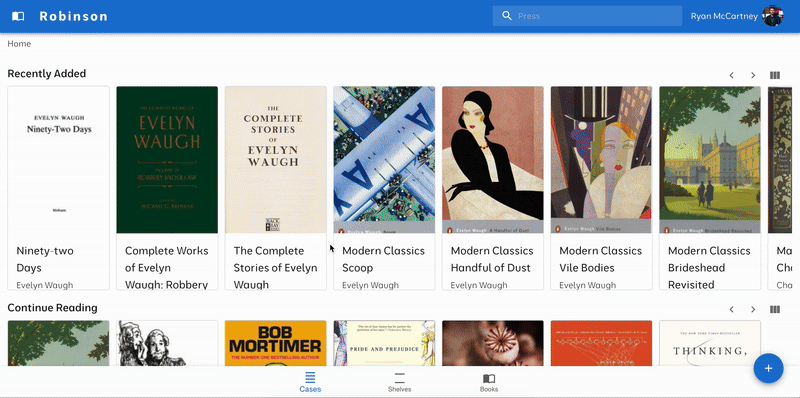Open the Thinking book cover
Image resolution: width=800 pixels, height=398 pixels.
(710, 343)
